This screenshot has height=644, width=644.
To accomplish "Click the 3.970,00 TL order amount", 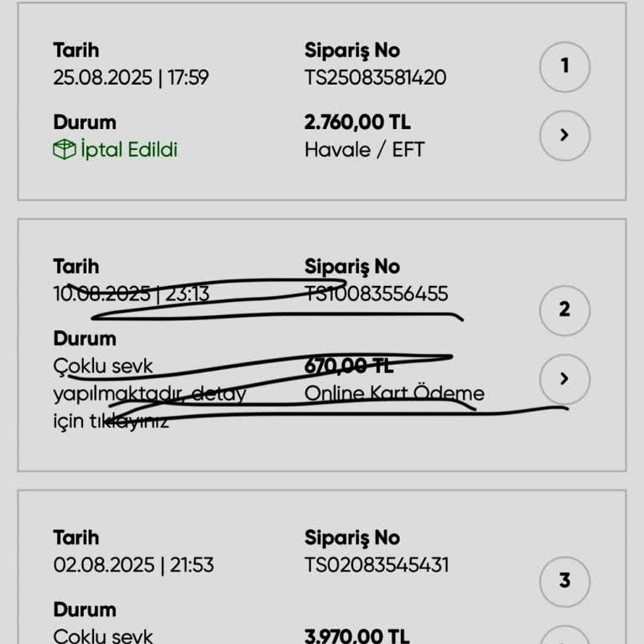I will tap(357, 636).
